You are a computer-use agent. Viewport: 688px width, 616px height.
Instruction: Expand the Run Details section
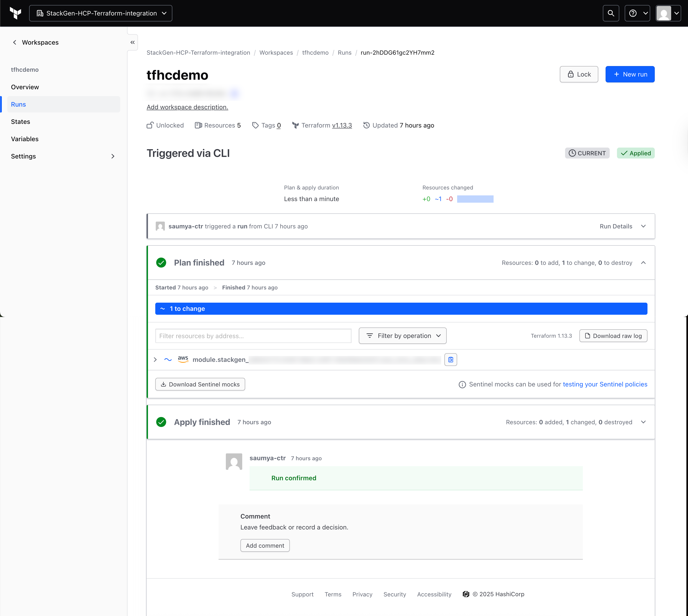coord(622,226)
